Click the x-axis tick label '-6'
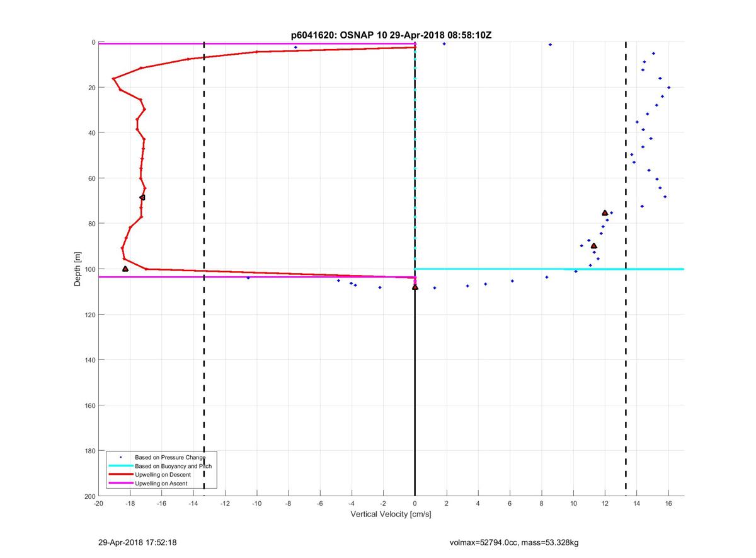This screenshot has height=558, width=756. [x=319, y=504]
